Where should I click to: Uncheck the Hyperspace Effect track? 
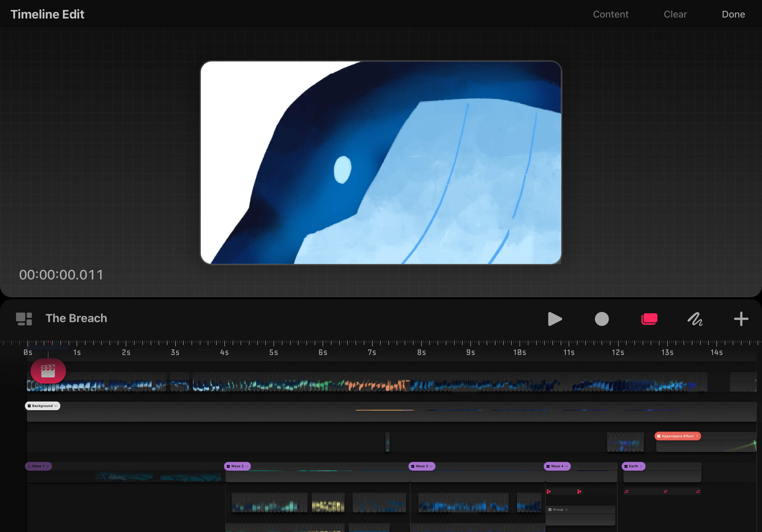(x=659, y=436)
